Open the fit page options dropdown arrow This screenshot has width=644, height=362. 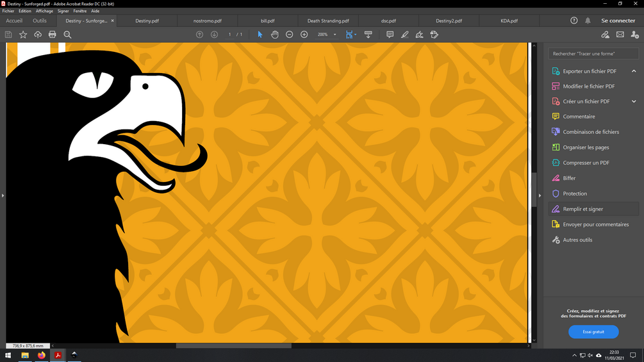pyautogui.click(x=355, y=35)
